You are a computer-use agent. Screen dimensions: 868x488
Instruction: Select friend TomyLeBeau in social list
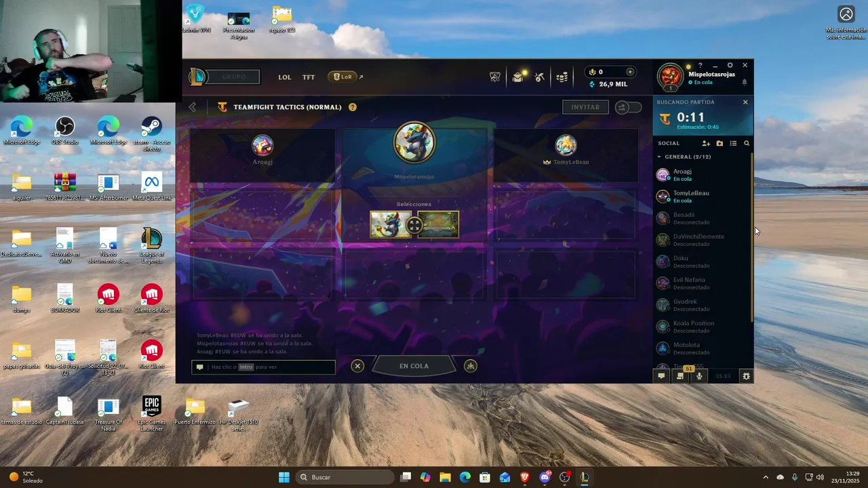[x=703, y=197]
